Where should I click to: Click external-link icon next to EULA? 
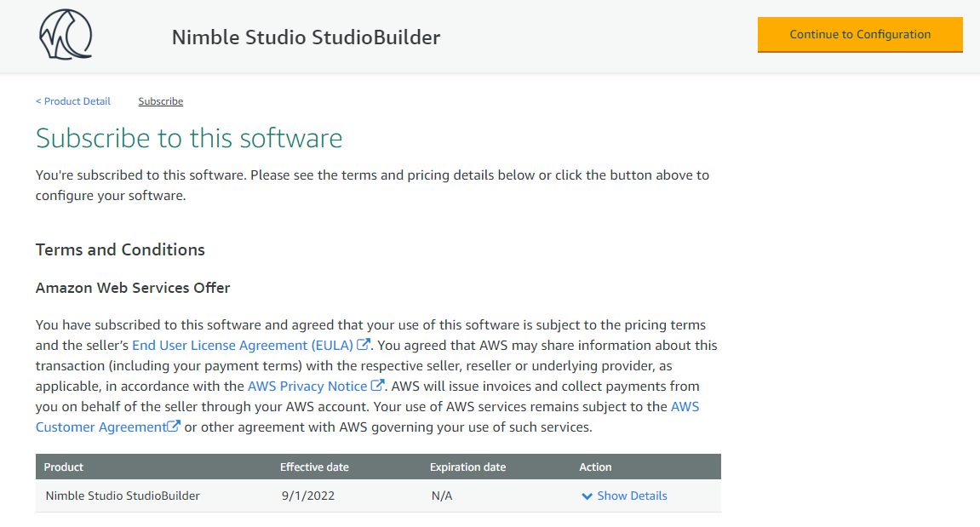tap(363, 344)
